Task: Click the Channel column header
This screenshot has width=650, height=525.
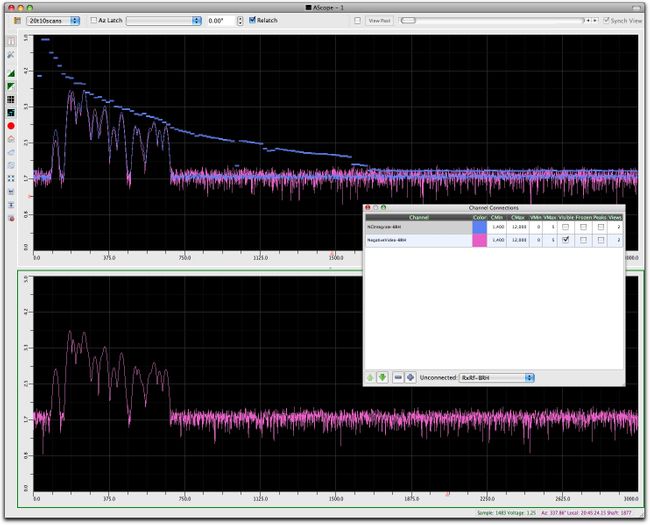Action: (x=419, y=217)
